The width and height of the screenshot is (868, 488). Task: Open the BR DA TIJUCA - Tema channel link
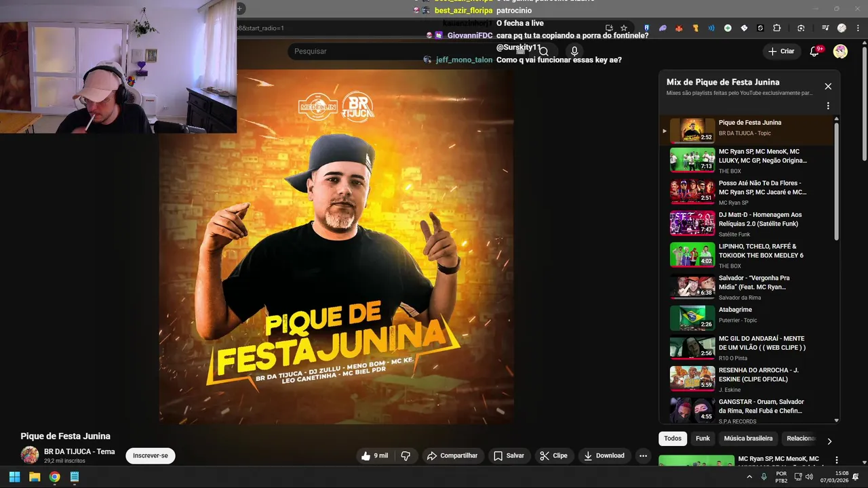(79, 451)
